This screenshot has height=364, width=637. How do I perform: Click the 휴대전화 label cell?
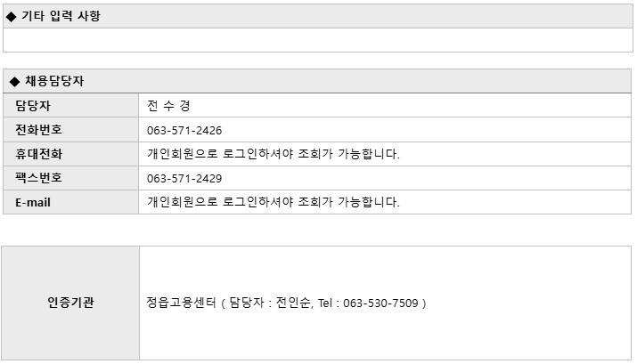(70, 154)
